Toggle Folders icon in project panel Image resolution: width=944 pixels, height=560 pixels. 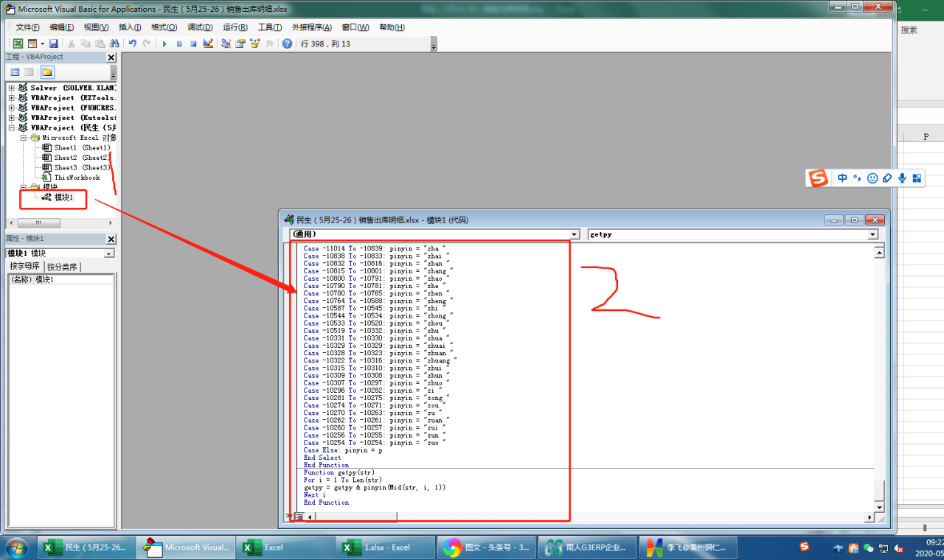[x=46, y=72]
